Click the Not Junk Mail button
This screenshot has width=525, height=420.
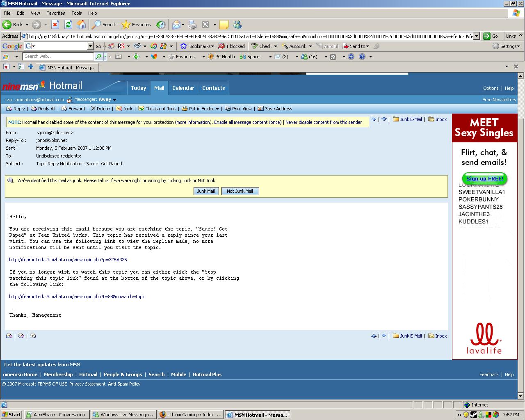coord(240,191)
